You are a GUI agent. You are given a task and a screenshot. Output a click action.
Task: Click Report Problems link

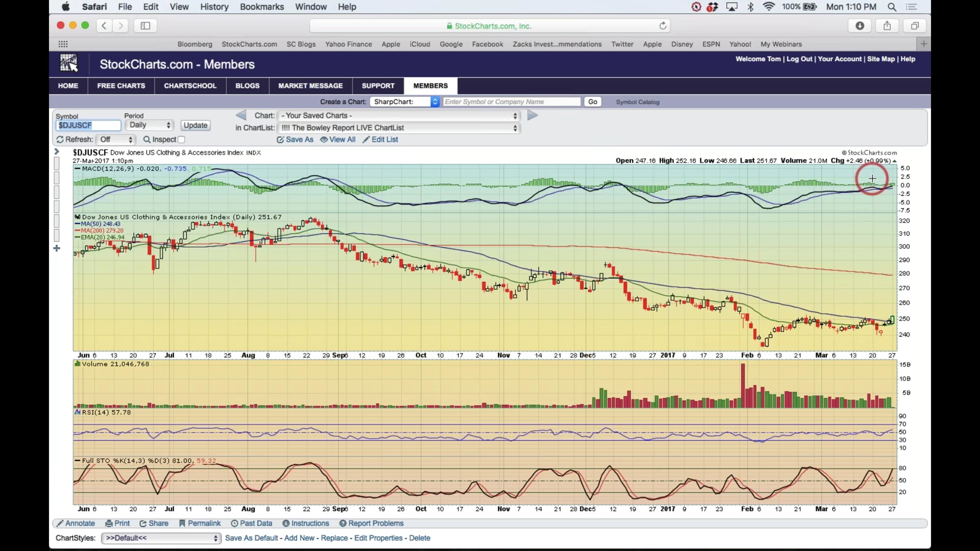click(x=372, y=523)
